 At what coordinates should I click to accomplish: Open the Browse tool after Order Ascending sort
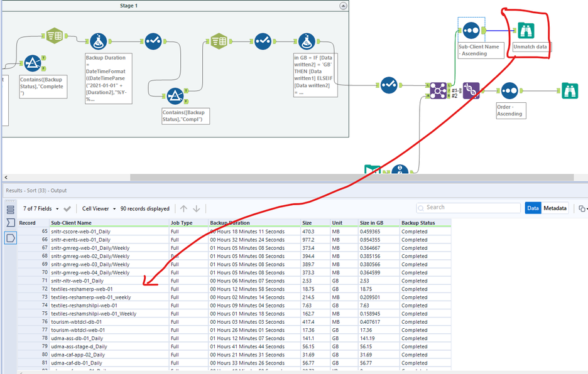coord(570,91)
